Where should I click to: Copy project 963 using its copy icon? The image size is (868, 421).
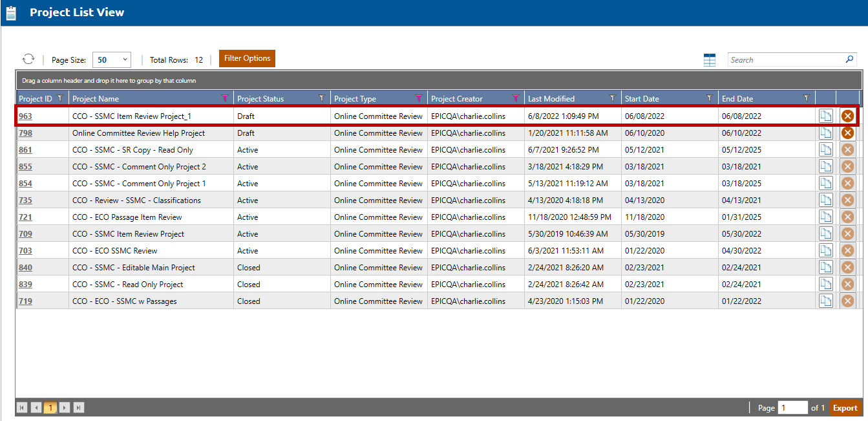[825, 116]
